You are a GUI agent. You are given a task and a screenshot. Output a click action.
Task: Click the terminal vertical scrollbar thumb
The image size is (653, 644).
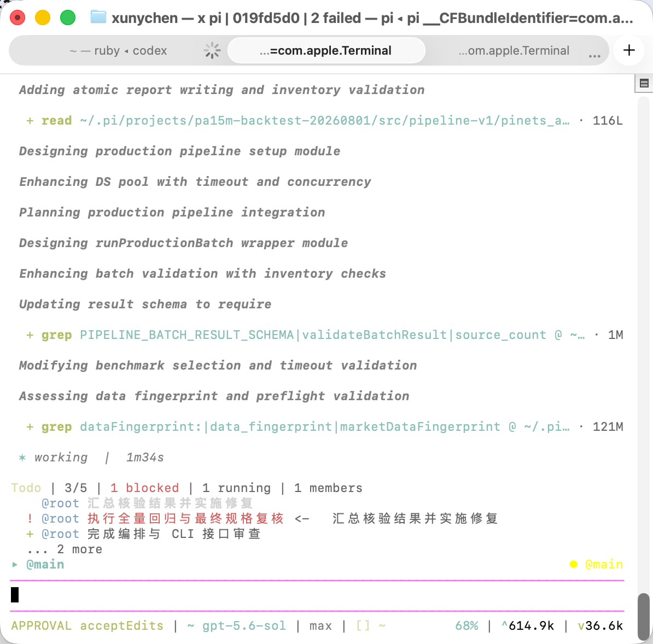644,617
